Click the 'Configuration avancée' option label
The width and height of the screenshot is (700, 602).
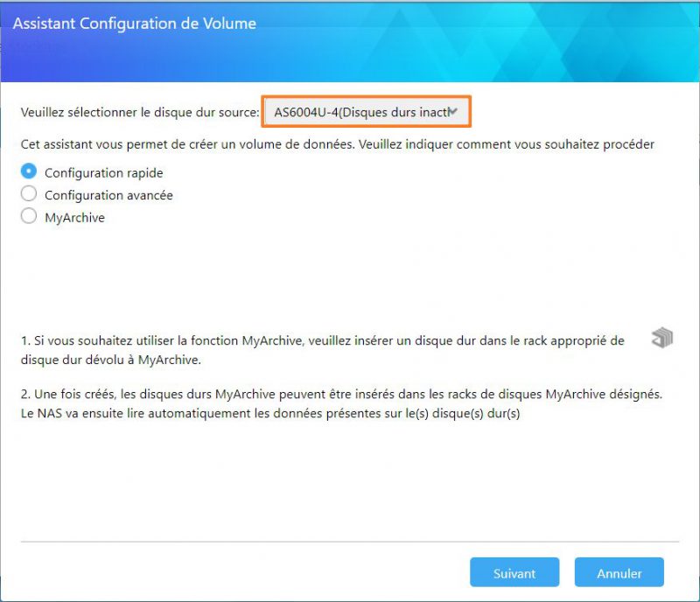click(108, 195)
